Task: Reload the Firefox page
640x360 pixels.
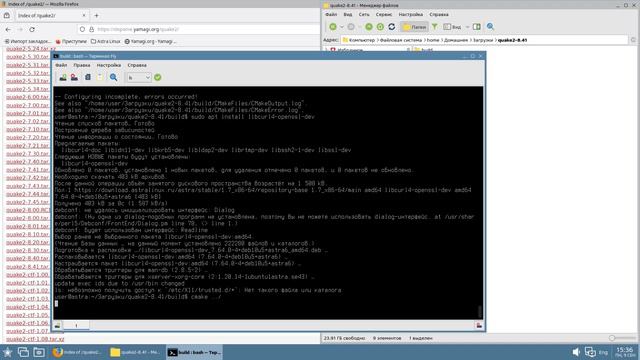Action: click(32, 29)
